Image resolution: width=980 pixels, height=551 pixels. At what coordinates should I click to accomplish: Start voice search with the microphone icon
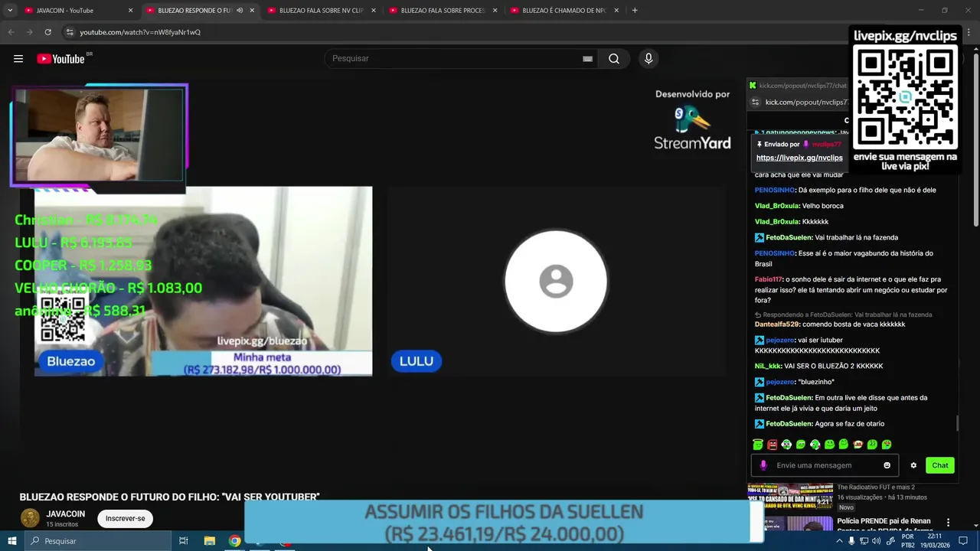[x=648, y=59]
